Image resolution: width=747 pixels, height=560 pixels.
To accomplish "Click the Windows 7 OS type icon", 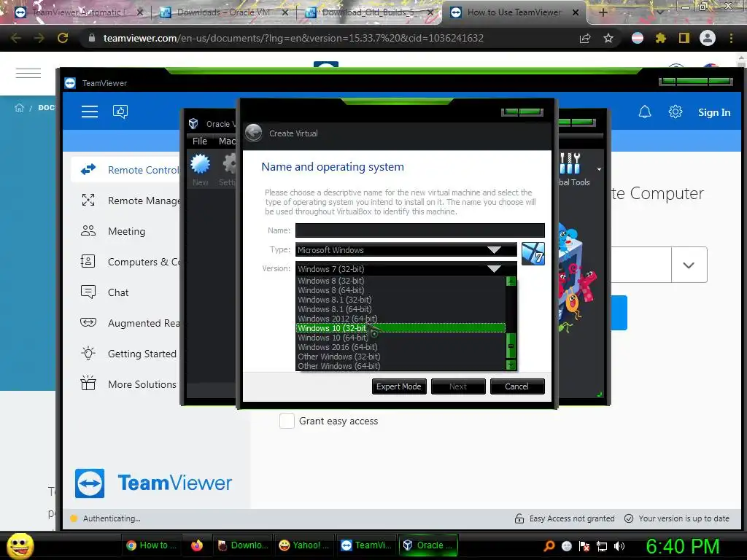I will (533, 254).
